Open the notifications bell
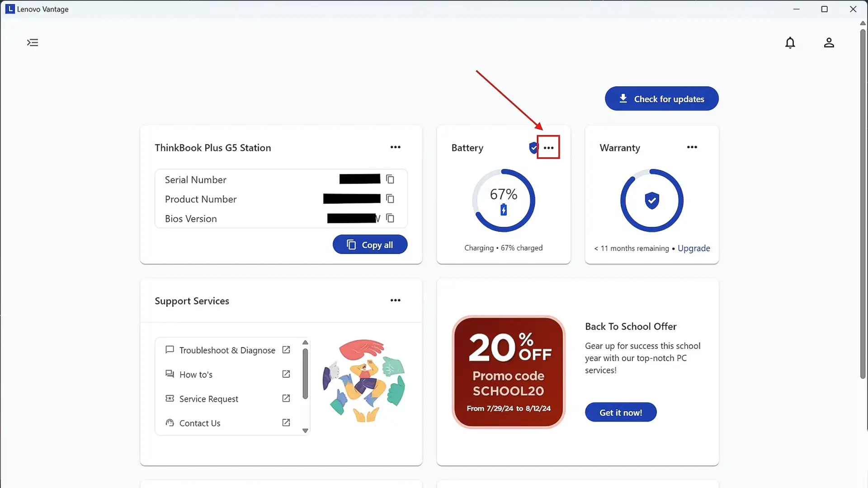 pos(790,42)
